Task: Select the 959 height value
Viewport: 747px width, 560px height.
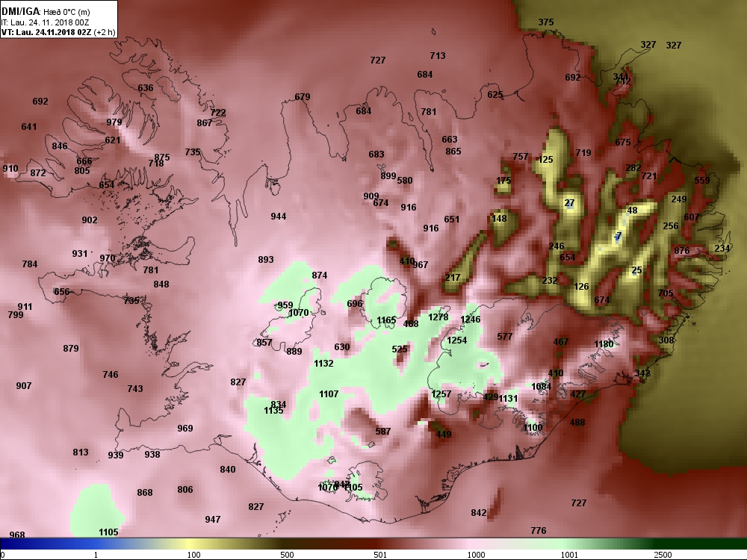Action: tap(285, 305)
